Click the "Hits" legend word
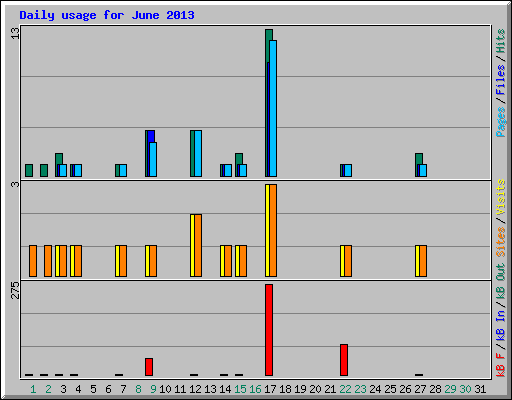This screenshot has height=400, width=512. (x=500, y=41)
